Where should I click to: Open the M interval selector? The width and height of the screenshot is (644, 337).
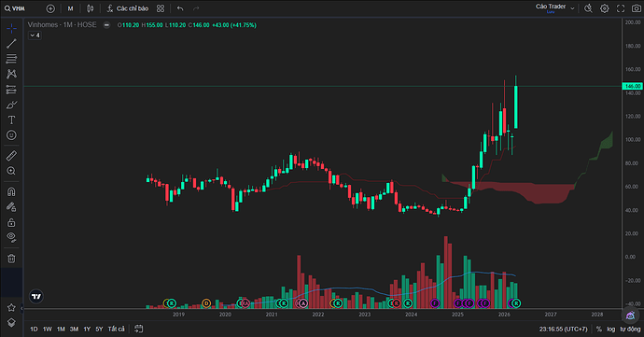click(x=71, y=8)
